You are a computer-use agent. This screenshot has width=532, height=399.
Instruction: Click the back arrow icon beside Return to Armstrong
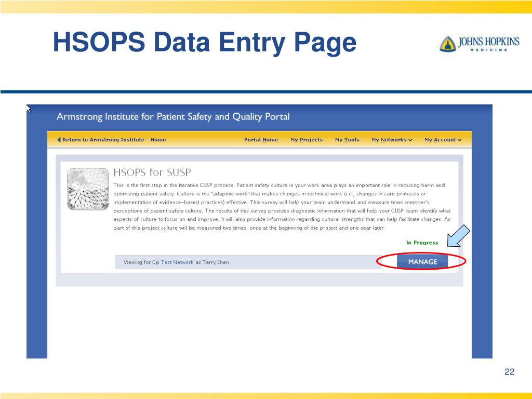click(59, 139)
